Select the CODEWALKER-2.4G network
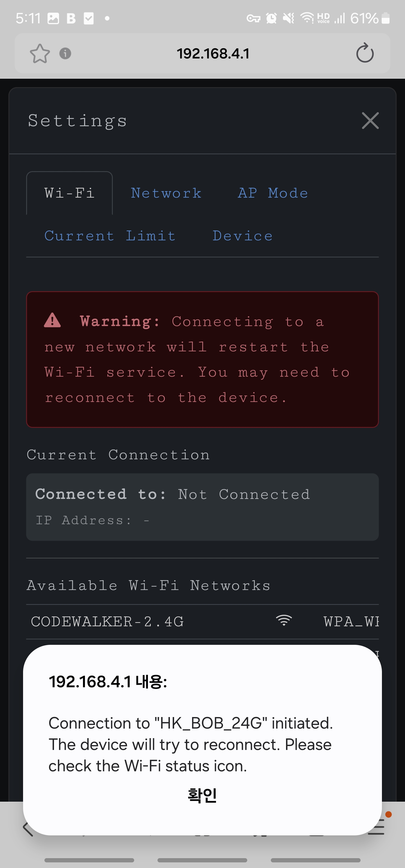 click(x=107, y=621)
